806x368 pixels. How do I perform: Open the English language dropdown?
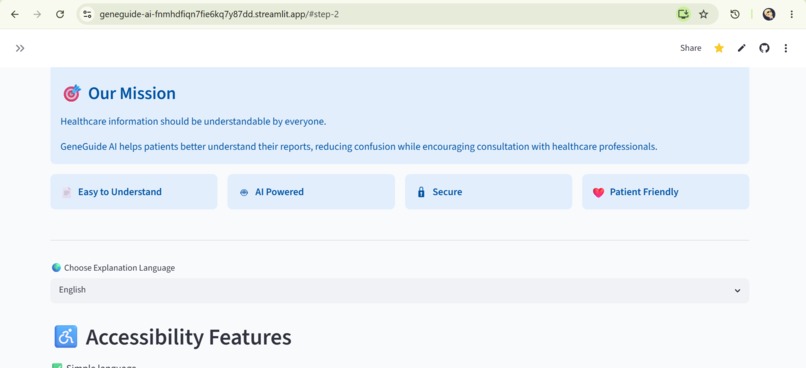click(399, 290)
